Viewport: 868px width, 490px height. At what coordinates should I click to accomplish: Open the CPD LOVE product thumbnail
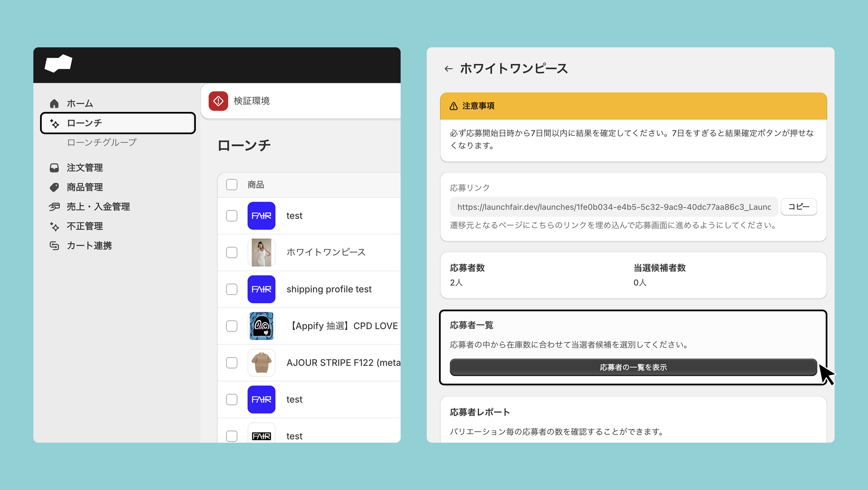coord(262,326)
